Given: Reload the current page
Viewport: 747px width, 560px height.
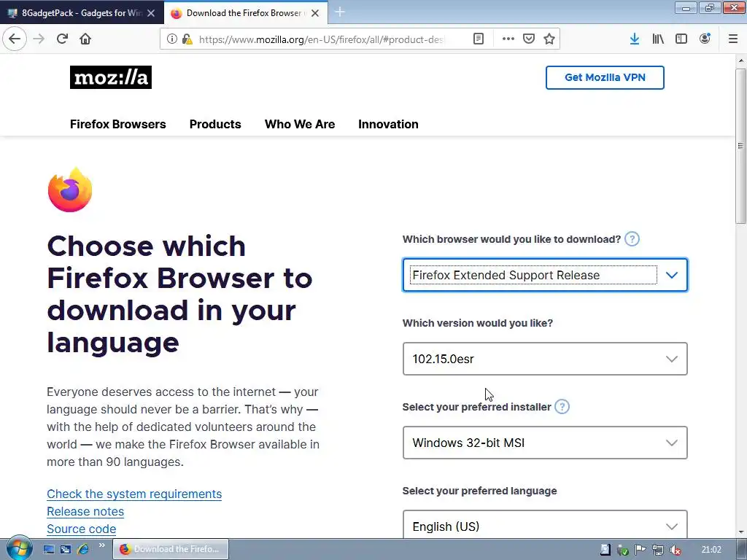Looking at the screenshot, I should tap(62, 39).
